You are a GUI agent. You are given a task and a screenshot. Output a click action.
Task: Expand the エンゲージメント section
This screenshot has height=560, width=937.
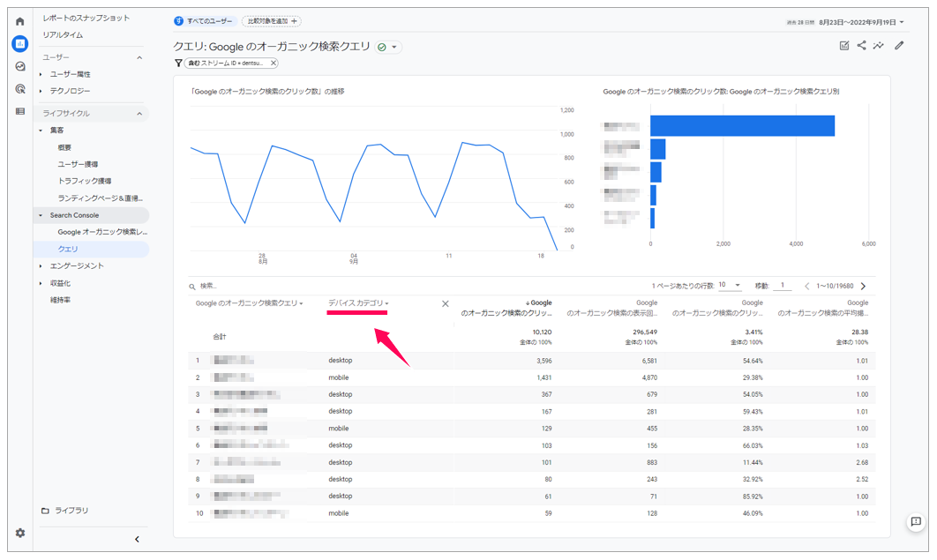pyautogui.click(x=76, y=265)
